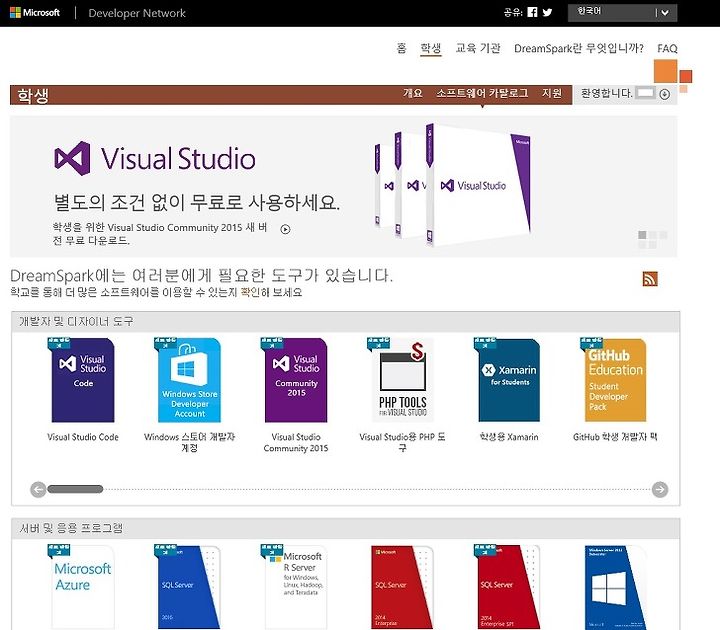Click the Visual Studio Community 2015 text link

[296, 442]
